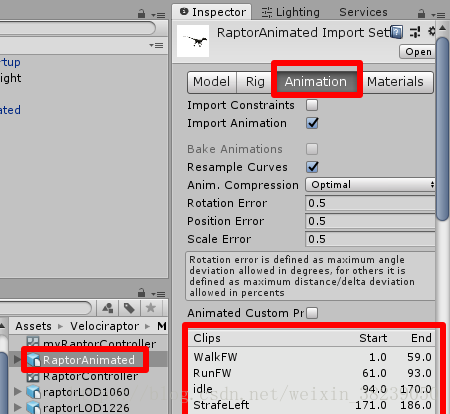Switch to the Services tab
This screenshot has height=414, width=450.
click(x=363, y=12)
